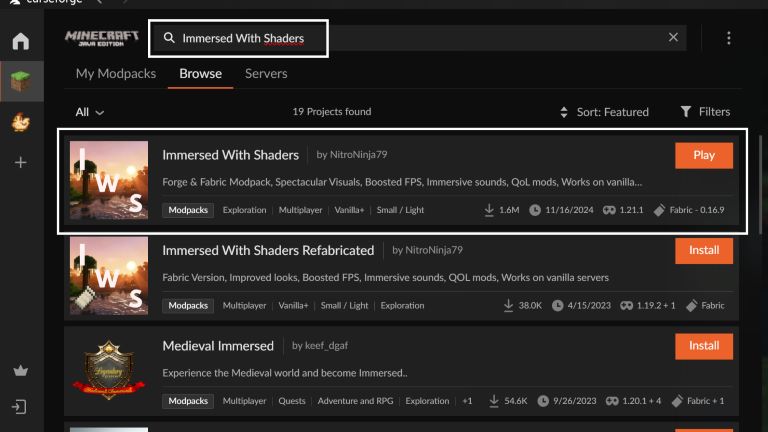Click the loader icon beside Fabric + 1
Viewport: 768px width, 432px height.
[x=677, y=401]
